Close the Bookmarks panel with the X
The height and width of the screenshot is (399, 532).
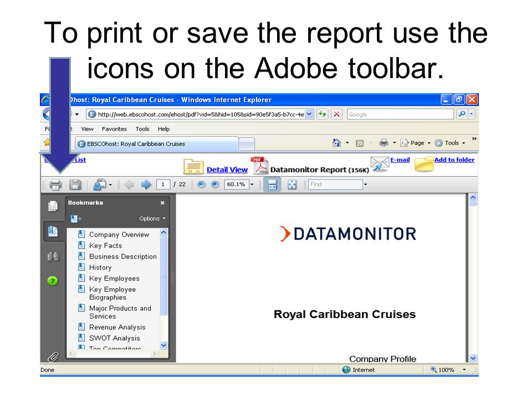162,203
